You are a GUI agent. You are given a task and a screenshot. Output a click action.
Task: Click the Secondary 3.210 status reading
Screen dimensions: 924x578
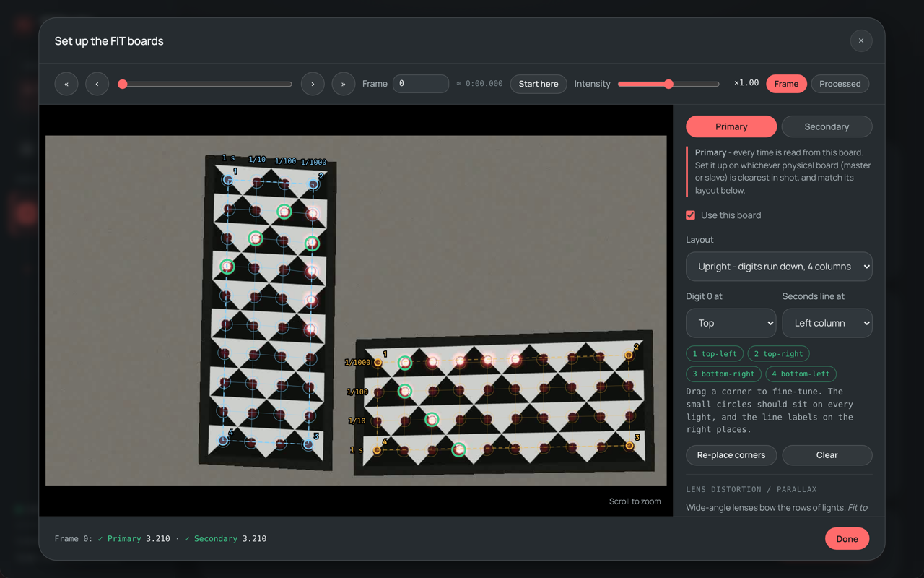[x=226, y=539]
